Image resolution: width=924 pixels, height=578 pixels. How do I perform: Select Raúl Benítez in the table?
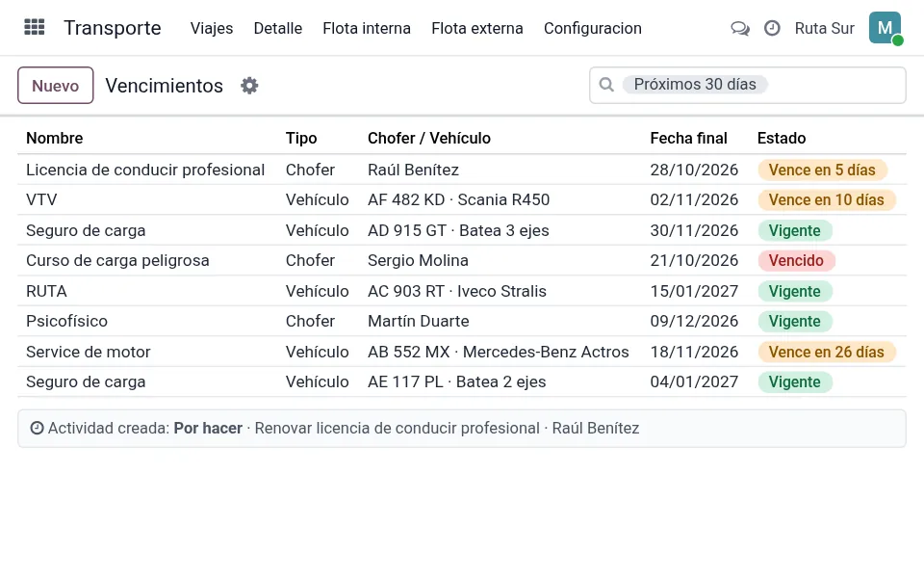(413, 170)
